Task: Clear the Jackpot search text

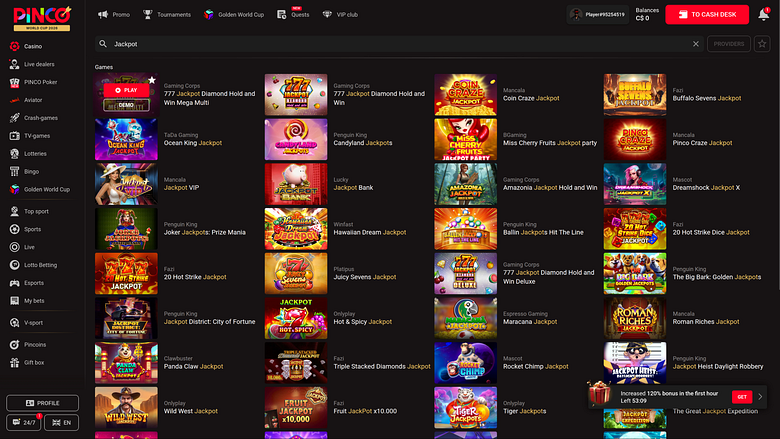Action: 695,44
